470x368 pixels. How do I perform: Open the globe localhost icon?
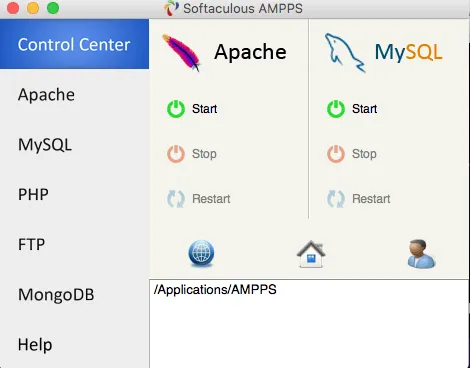[201, 253]
